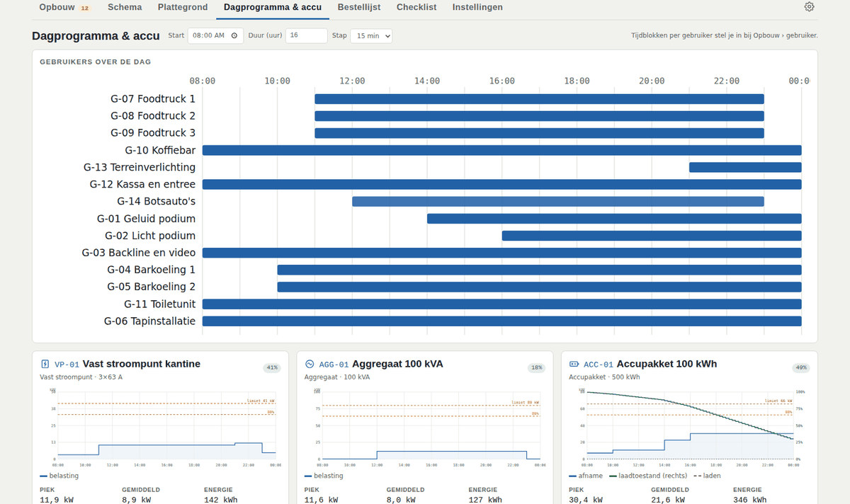
Task: Toggle belasting legend on the VP-01 chart
Action: coord(59,476)
